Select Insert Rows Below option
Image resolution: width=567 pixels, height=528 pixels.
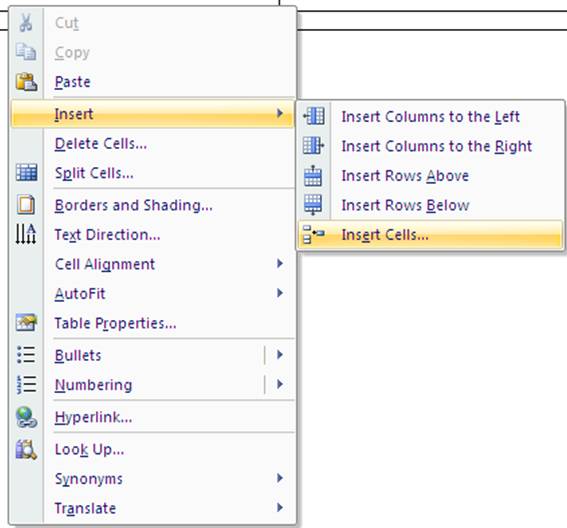pos(430,205)
